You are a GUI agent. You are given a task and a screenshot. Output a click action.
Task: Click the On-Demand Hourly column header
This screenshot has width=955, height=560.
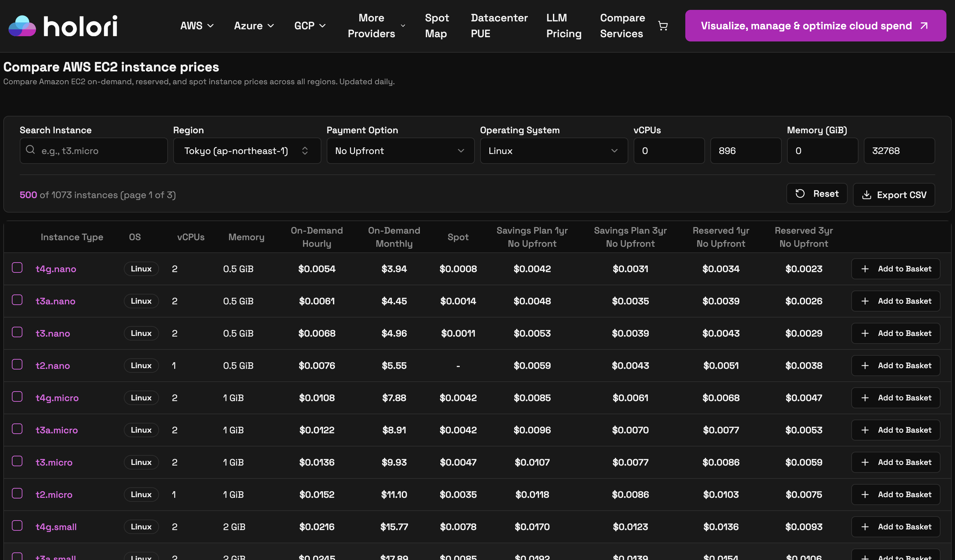pyautogui.click(x=317, y=237)
